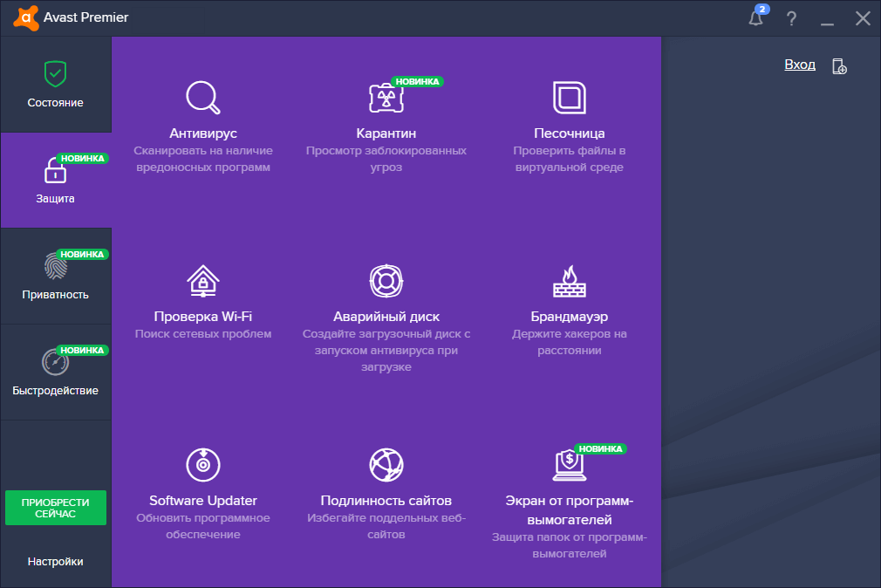The image size is (881, 588).
Task: Sign in via the Вход link
Action: point(800,64)
